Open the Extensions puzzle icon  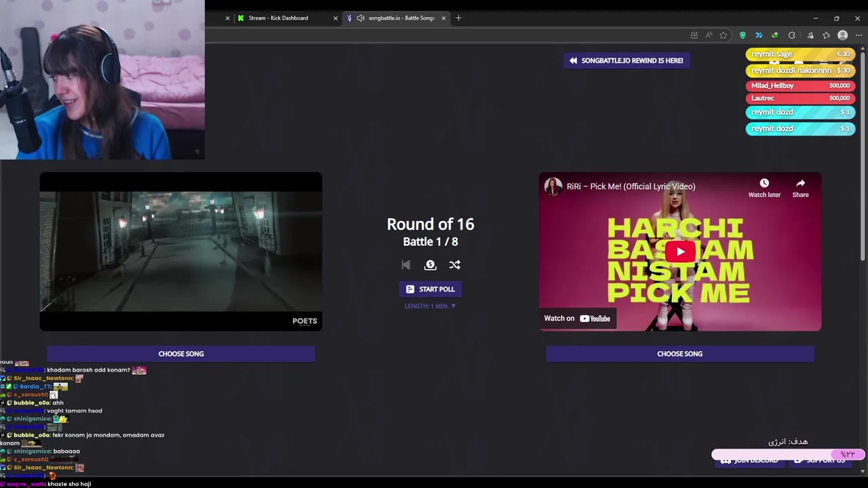(791, 35)
